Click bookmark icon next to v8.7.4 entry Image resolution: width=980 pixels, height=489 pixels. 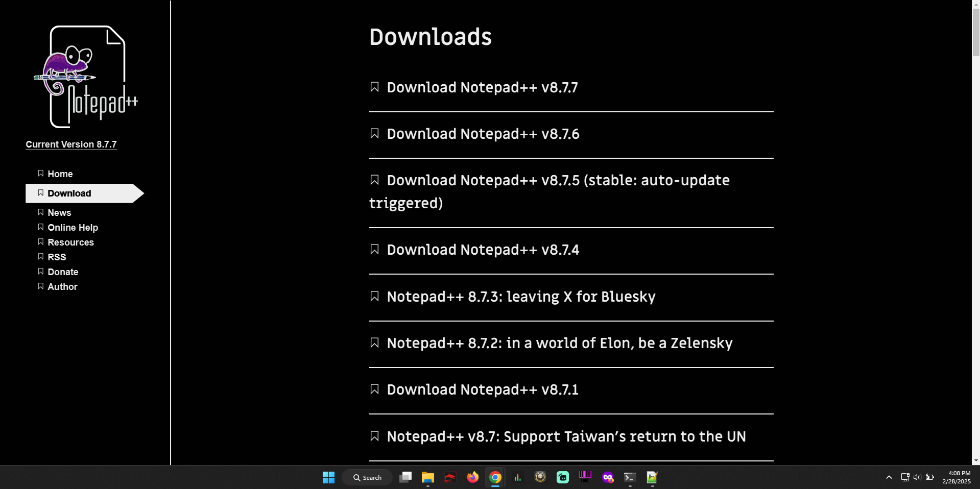coord(374,250)
